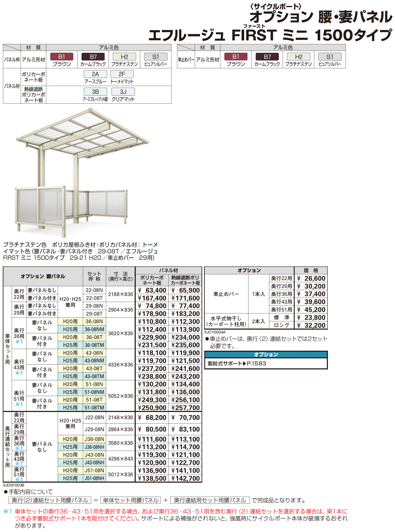Viewport: 395px width, 532px height.
Task: Pick the 2A アースブルー polycarbonate swatch
Action: (95, 74)
